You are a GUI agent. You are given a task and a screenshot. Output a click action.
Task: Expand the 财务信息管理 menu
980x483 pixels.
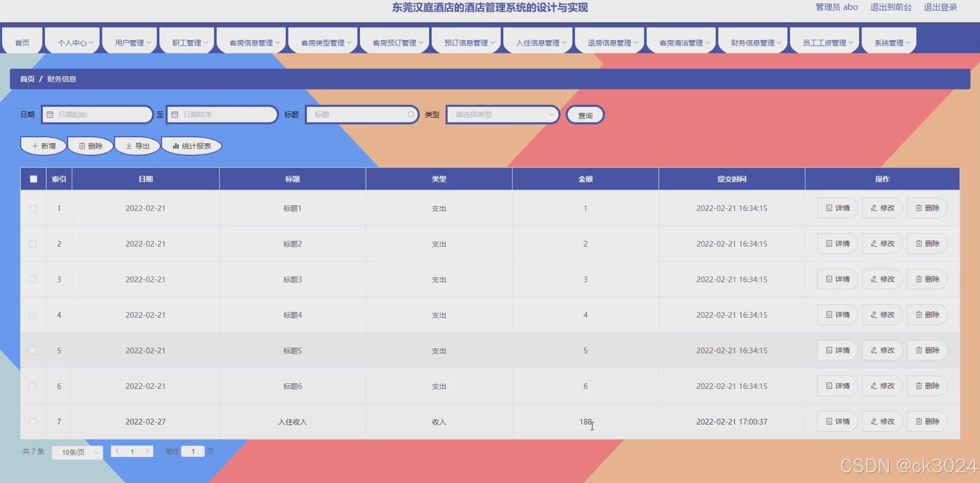756,43
